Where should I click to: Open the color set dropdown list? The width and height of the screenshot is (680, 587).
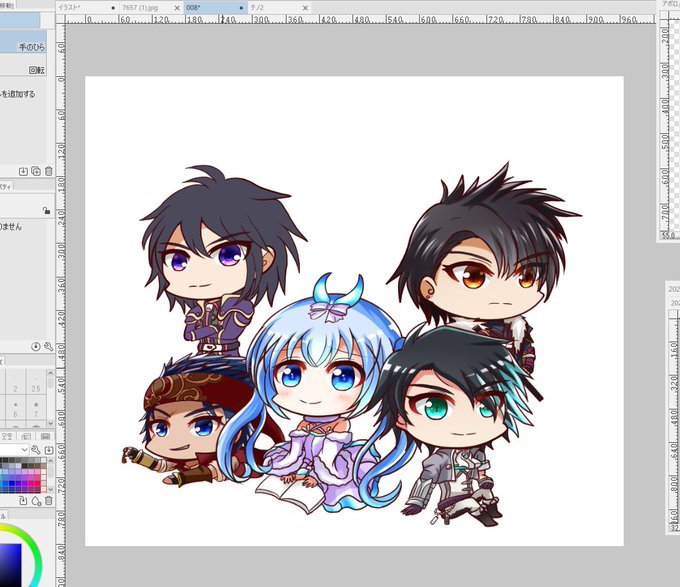point(14,449)
